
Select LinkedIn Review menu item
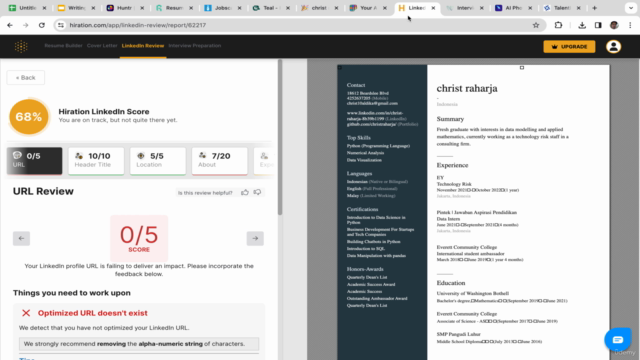(143, 46)
